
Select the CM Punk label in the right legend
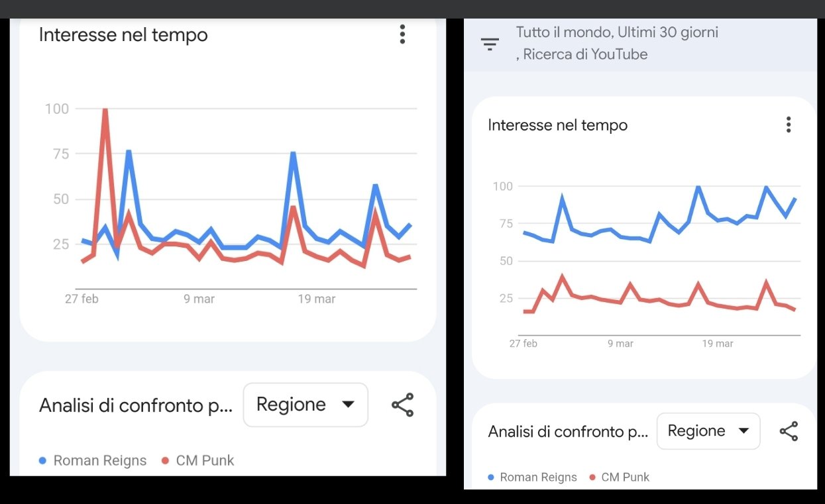click(x=625, y=477)
